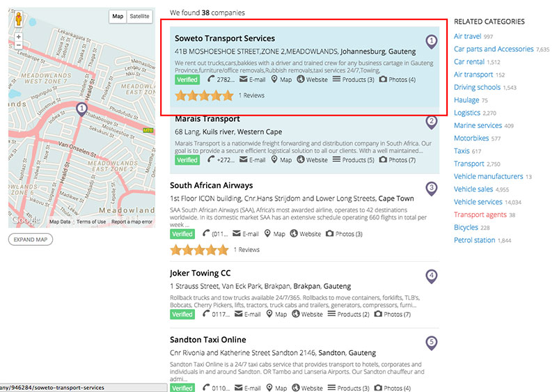Viewport: 557px width, 392px height.
Task: Open the Air transport category
Action: pos(473,75)
